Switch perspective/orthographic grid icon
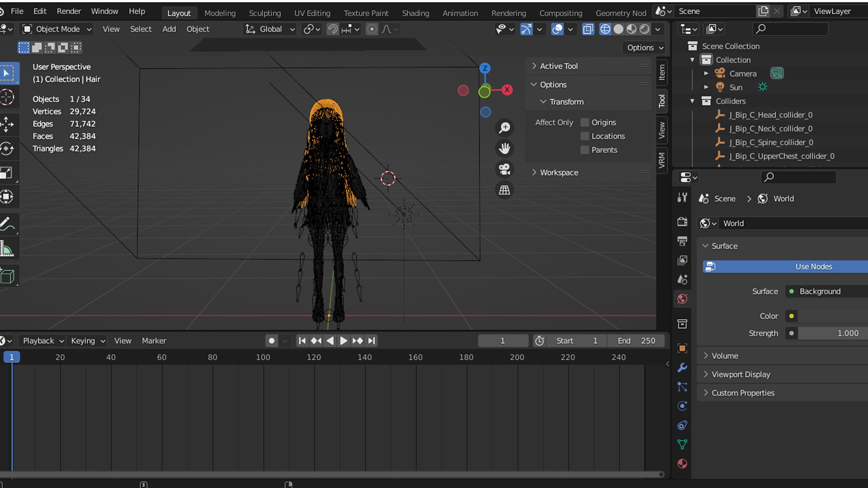The height and width of the screenshot is (488, 868). [x=505, y=190]
